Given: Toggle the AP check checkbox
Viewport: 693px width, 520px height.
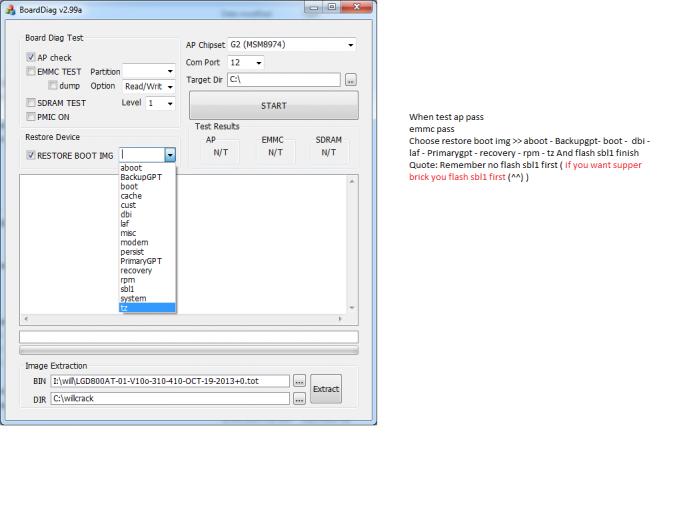Looking at the screenshot, I should pyautogui.click(x=30, y=57).
